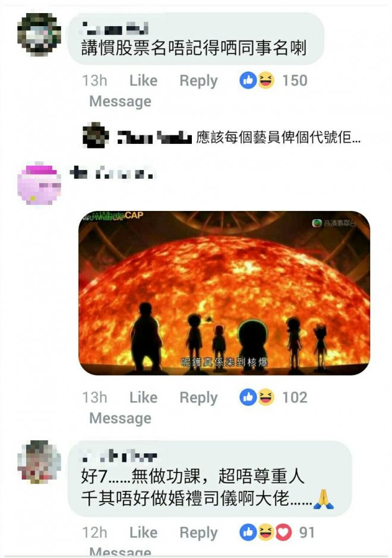
Task: Click thumbs-up reaction icon on 150-likes comment
Action: [x=248, y=80]
